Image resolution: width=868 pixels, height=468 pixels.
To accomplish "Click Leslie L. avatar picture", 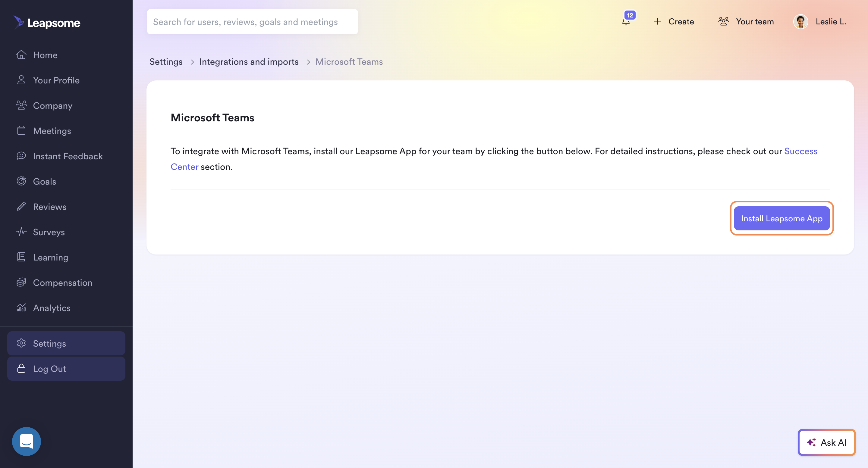I will pos(800,22).
